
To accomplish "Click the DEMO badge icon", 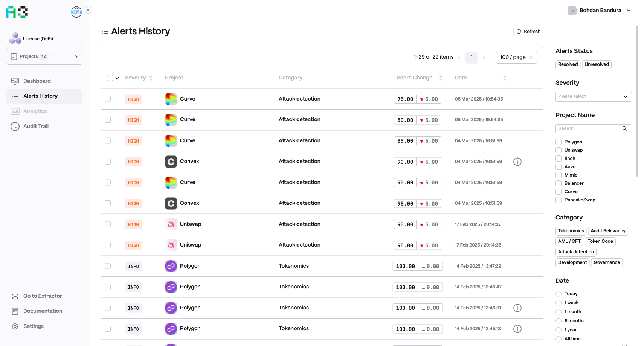I will pyautogui.click(x=76, y=12).
